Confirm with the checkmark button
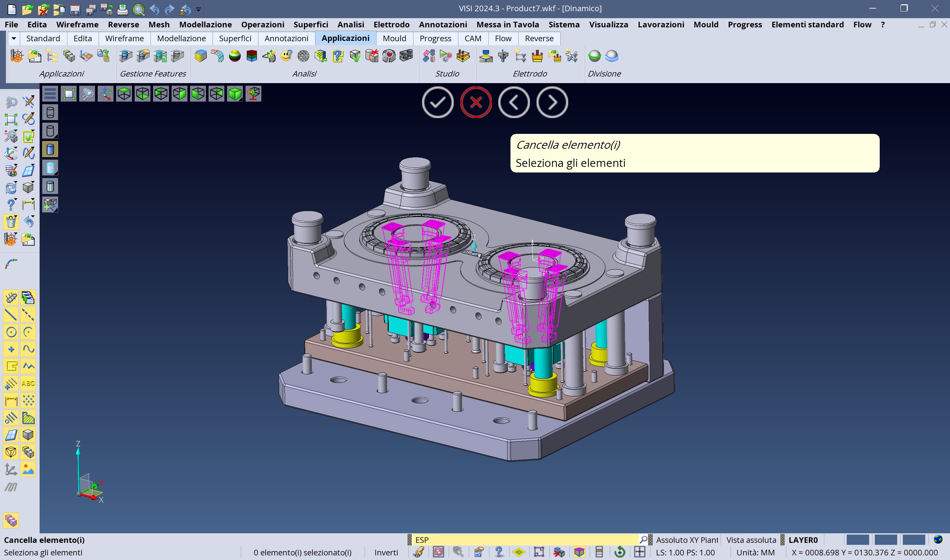Image resolution: width=950 pixels, height=560 pixels. click(x=438, y=102)
